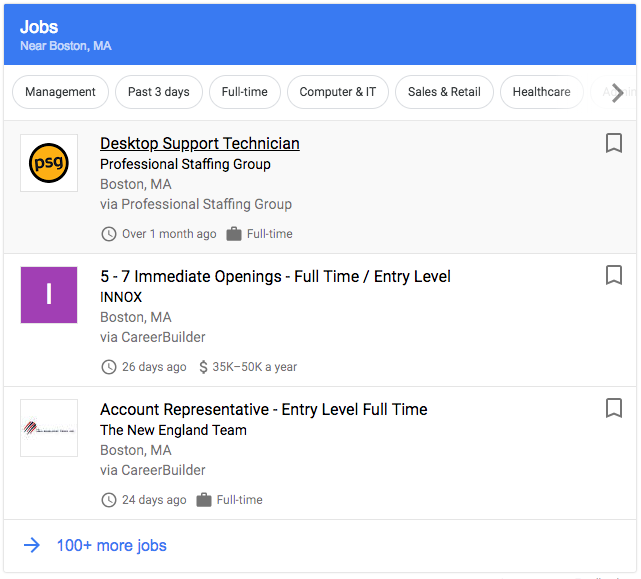Image resolution: width=641 pixels, height=579 pixels.
Task: Click the purple INNOX logo tile
Action: 49,295
